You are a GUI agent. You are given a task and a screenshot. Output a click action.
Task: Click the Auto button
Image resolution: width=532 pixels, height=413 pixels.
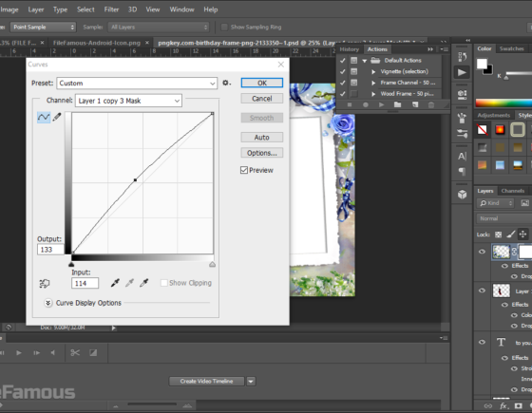pos(262,138)
